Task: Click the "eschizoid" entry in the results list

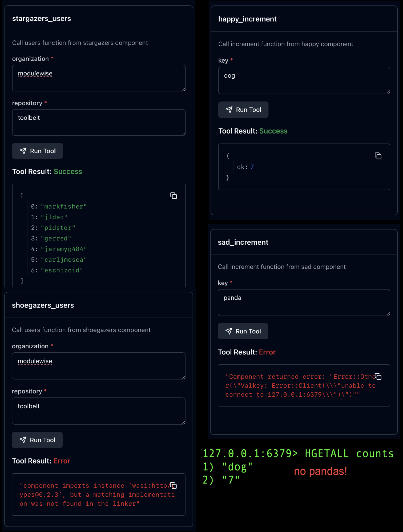Action: pos(62,270)
